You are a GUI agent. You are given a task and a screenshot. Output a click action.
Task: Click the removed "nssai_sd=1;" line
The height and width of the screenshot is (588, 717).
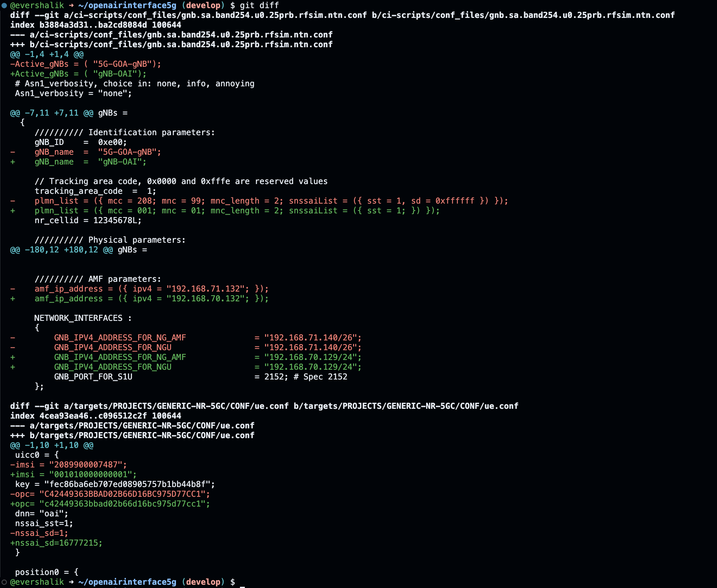[x=40, y=533]
